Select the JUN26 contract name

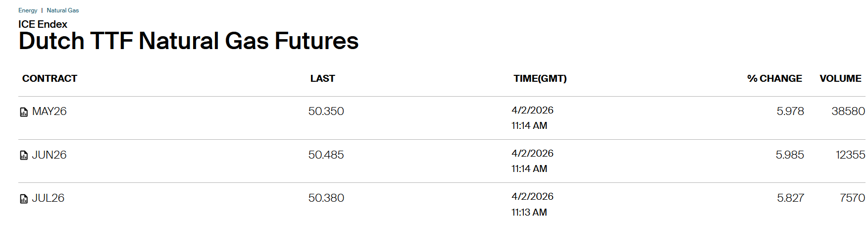pyautogui.click(x=49, y=155)
